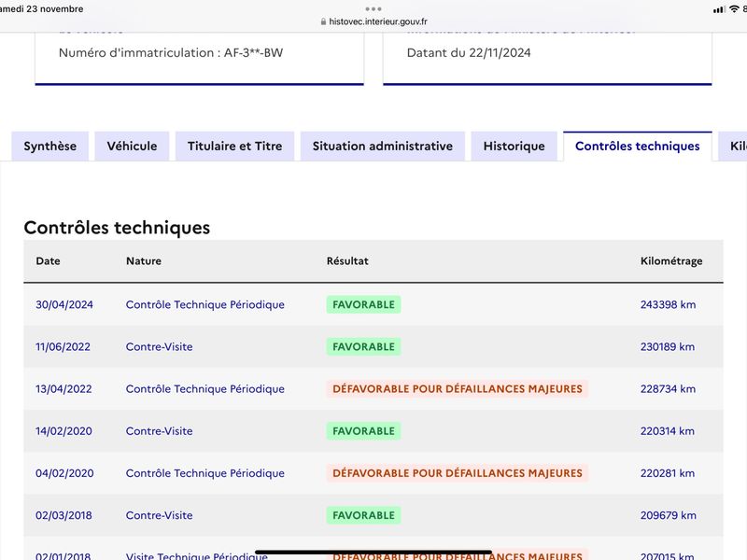Screen dimensions: 747x560
Task: Switch to the Véhicule tab
Action: tap(132, 147)
